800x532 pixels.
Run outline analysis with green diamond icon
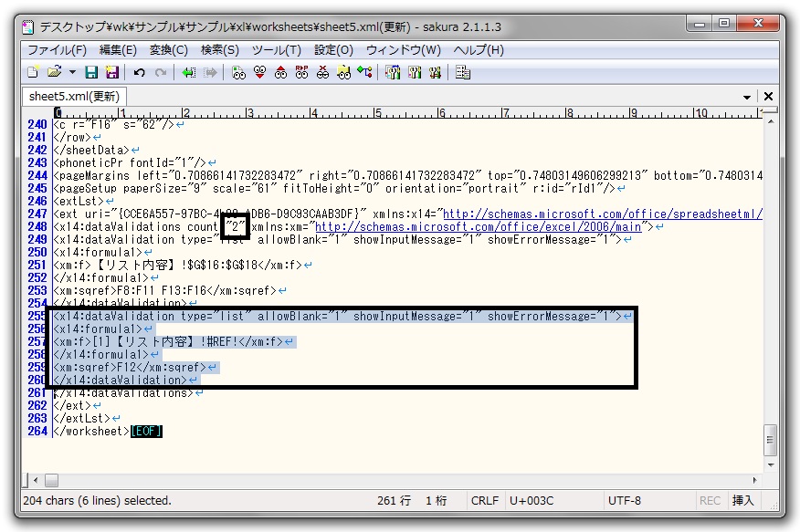[364, 72]
